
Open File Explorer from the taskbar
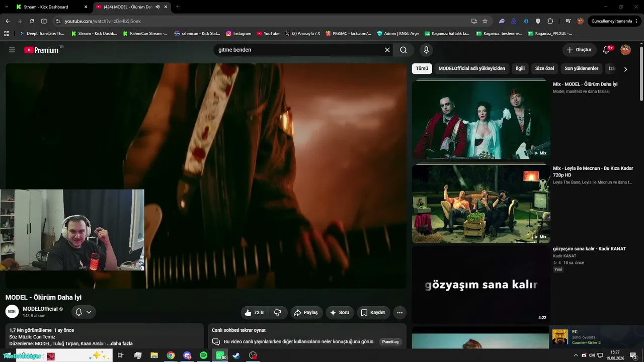tap(154, 355)
